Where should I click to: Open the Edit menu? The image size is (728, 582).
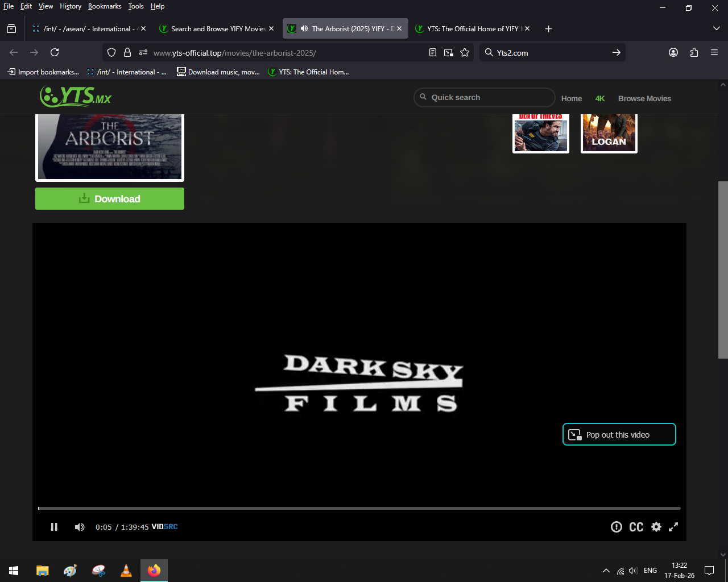[x=26, y=6]
